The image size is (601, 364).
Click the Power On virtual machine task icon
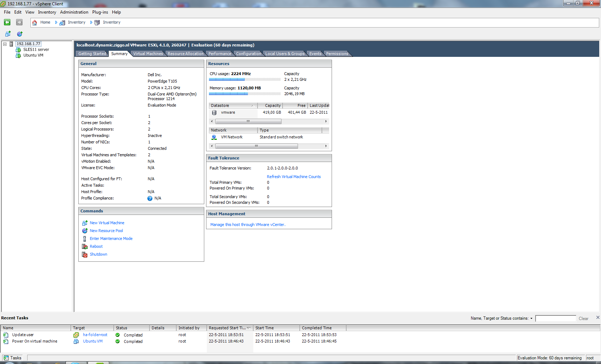pyautogui.click(x=6, y=341)
